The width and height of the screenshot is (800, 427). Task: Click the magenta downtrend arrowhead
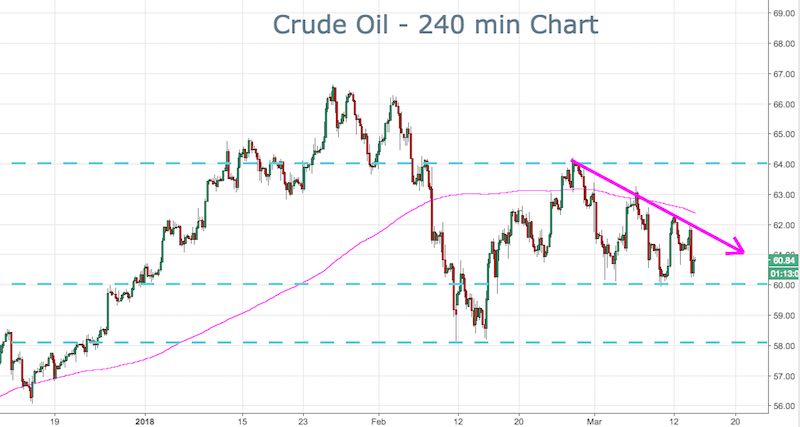(x=740, y=247)
